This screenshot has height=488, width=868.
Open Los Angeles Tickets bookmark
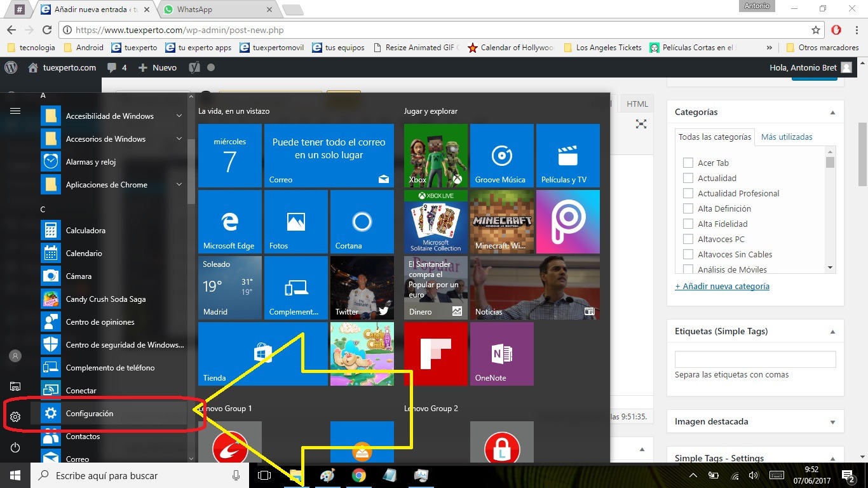click(602, 48)
